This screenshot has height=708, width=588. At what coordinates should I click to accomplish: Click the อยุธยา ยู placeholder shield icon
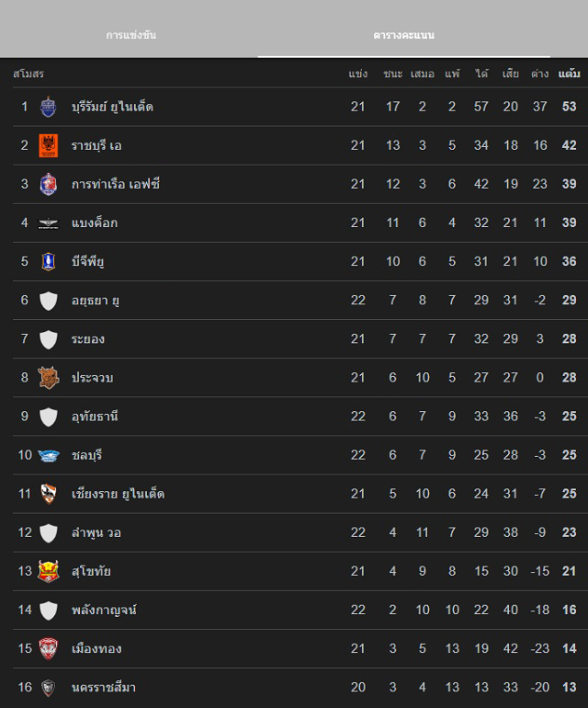[x=49, y=301]
